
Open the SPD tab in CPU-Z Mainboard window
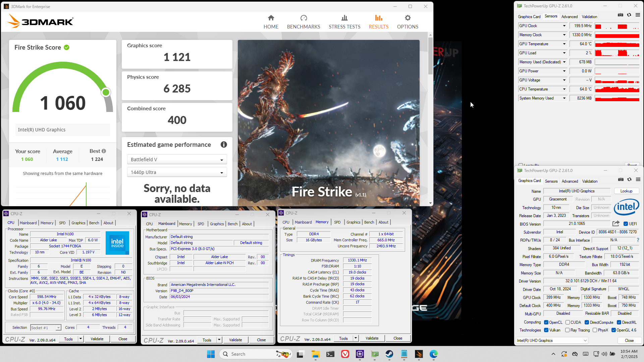click(201, 224)
